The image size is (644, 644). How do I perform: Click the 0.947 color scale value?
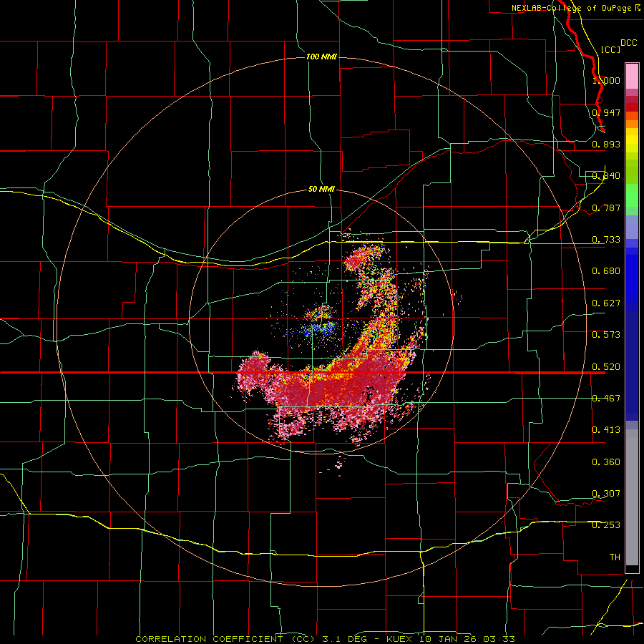[606, 112]
